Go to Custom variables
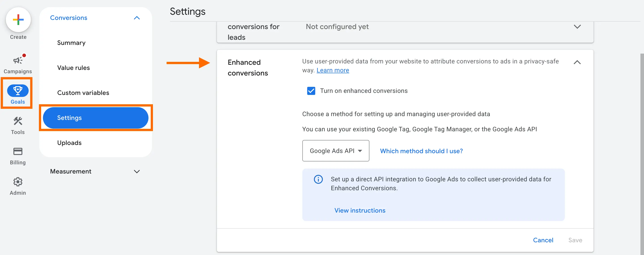Viewport: 644px width, 255px height. pyautogui.click(x=83, y=93)
